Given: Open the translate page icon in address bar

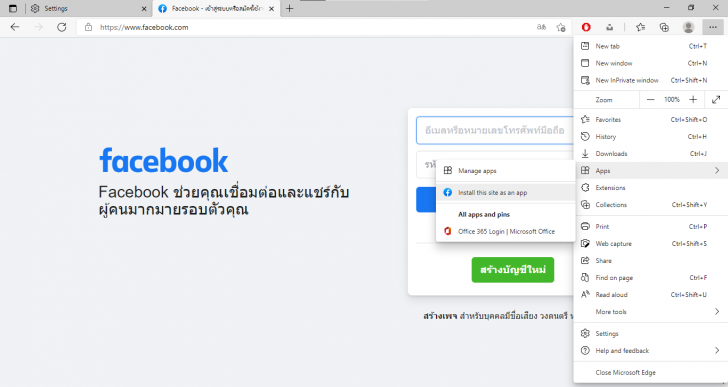Looking at the screenshot, I should [541, 27].
